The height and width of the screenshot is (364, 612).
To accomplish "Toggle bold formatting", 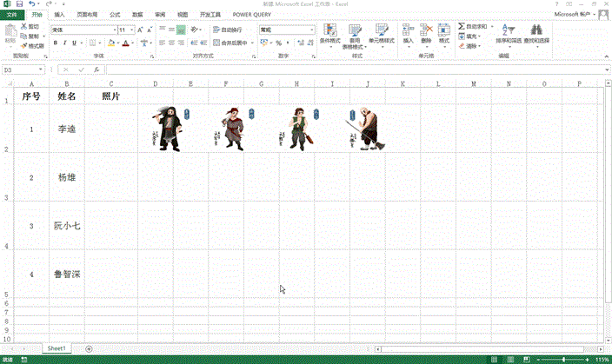I will [x=55, y=43].
